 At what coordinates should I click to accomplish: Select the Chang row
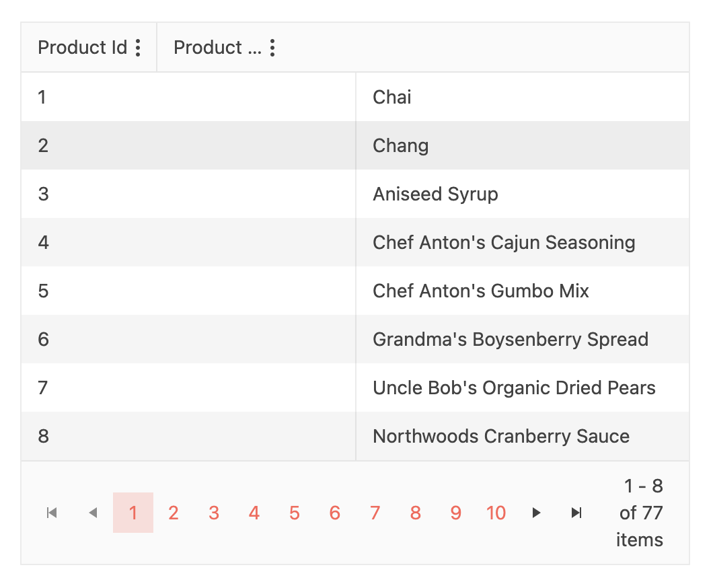[401, 146]
